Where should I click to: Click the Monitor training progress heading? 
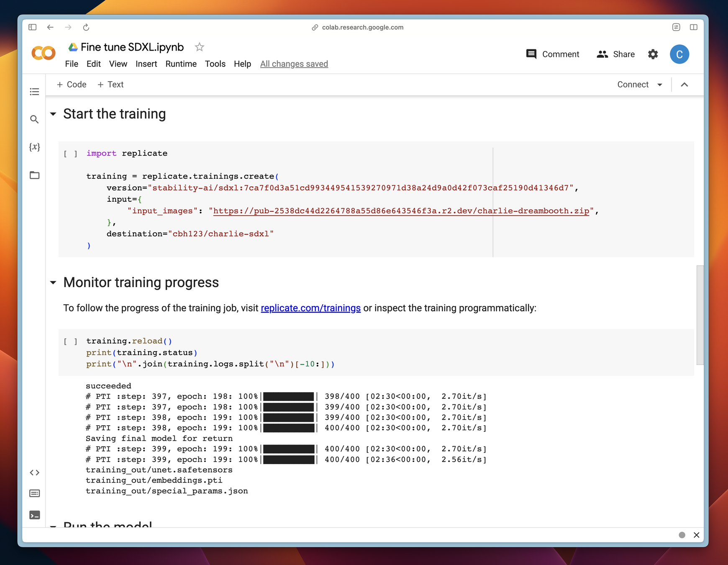pyautogui.click(x=141, y=282)
